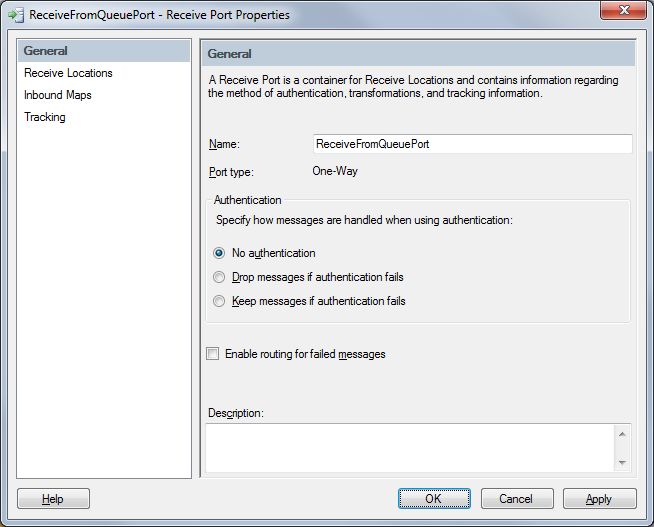The image size is (654, 527).
Task: Click the Authentication group label
Action: click(247, 200)
